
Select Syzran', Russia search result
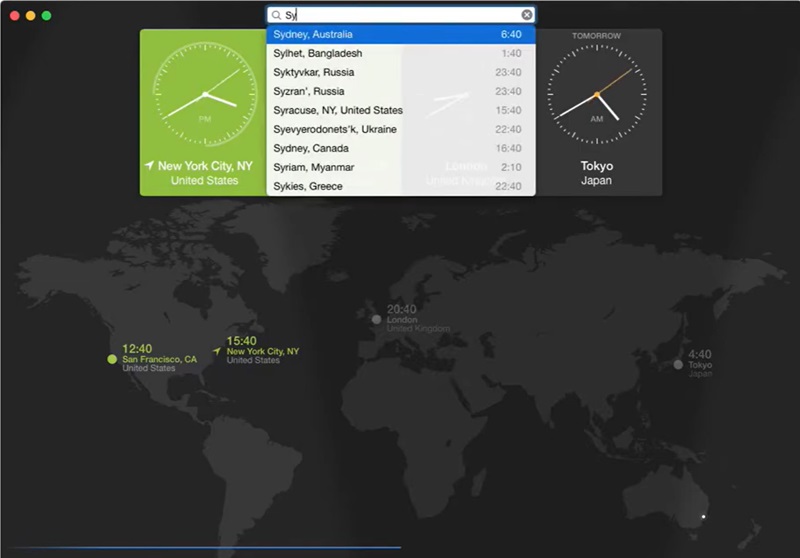tap(401, 91)
